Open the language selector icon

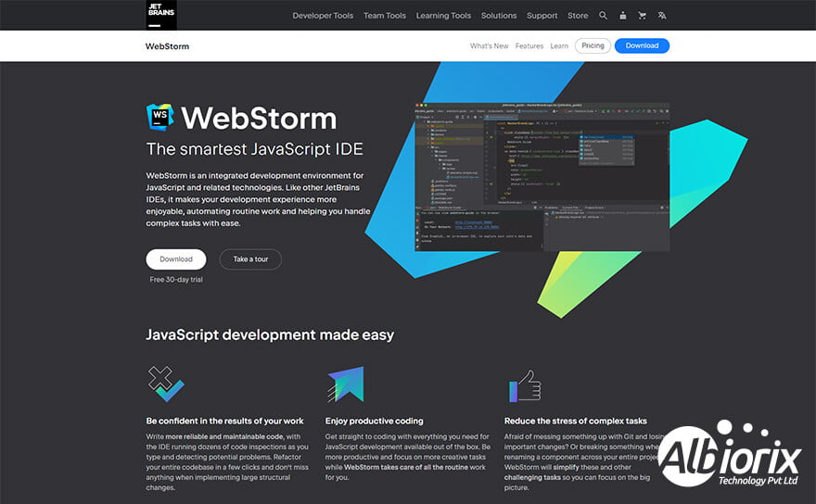click(x=662, y=16)
